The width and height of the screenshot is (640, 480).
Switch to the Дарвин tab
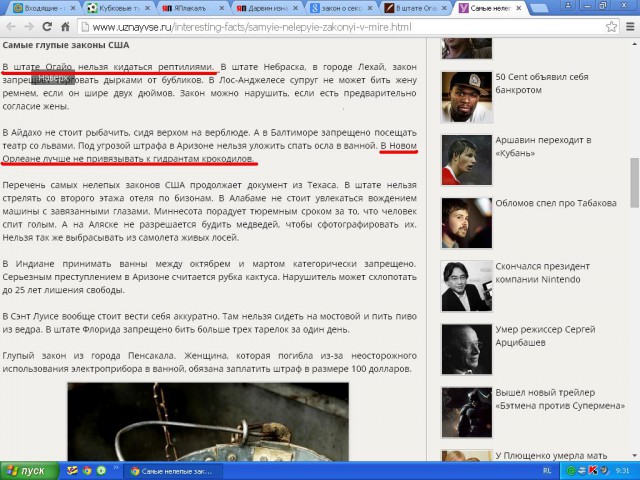coord(266,8)
